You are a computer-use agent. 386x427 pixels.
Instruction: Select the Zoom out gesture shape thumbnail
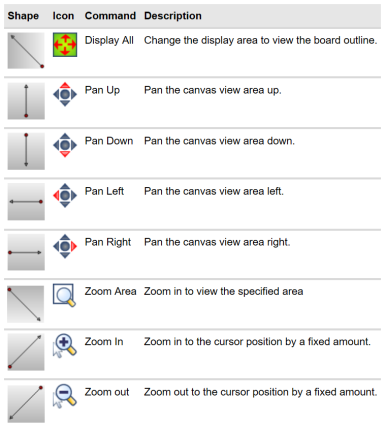(x=26, y=404)
